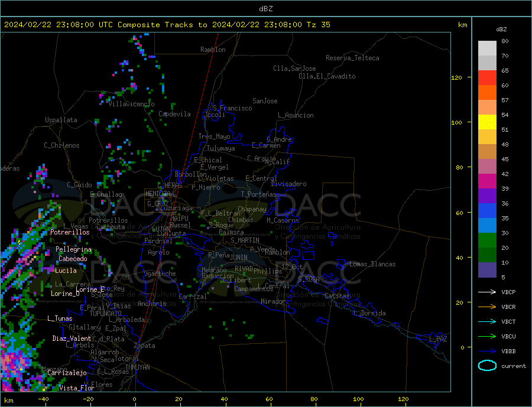Click the 65 dBZ red swatch
The height and width of the screenshot is (407, 532).
(487, 77)
